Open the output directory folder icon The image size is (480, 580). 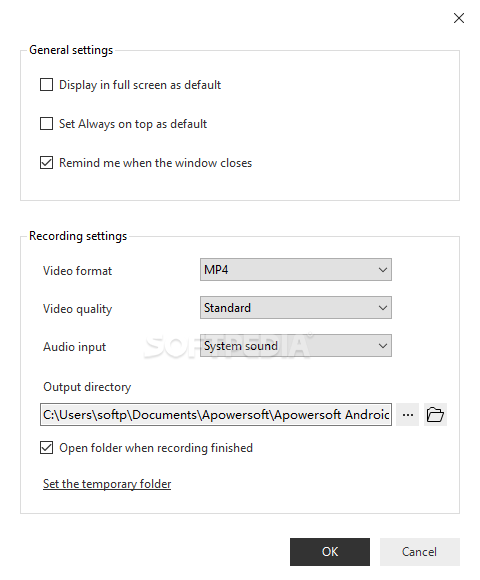(x=435, y=415)
